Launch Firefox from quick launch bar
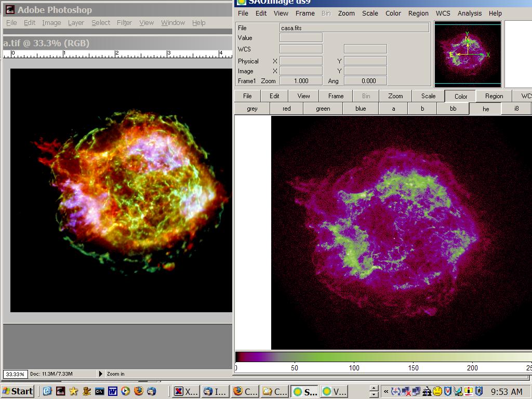This screenshot has height=399, width=532. (138, 391)
